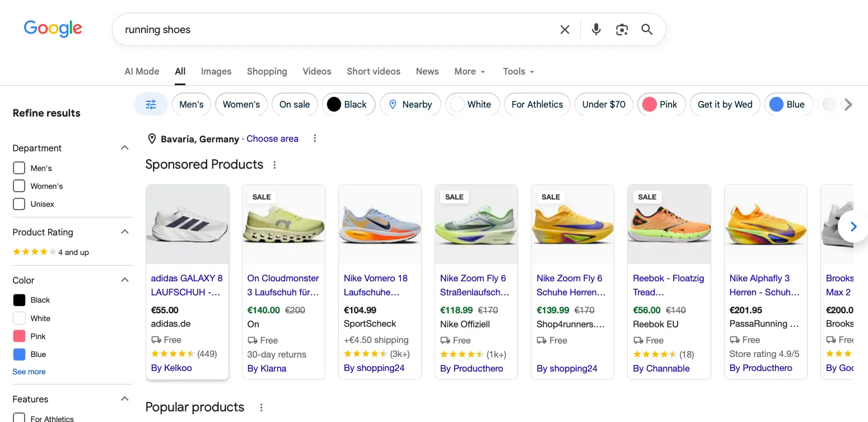Open the Nike Zoom Fly 6 Straßenlaufschuh image

(476, 224)
